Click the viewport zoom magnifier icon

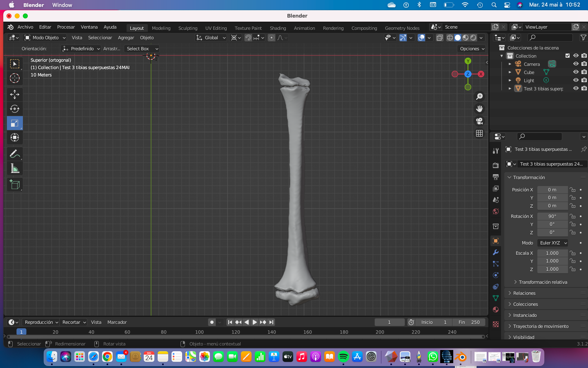tap(479, 96)
